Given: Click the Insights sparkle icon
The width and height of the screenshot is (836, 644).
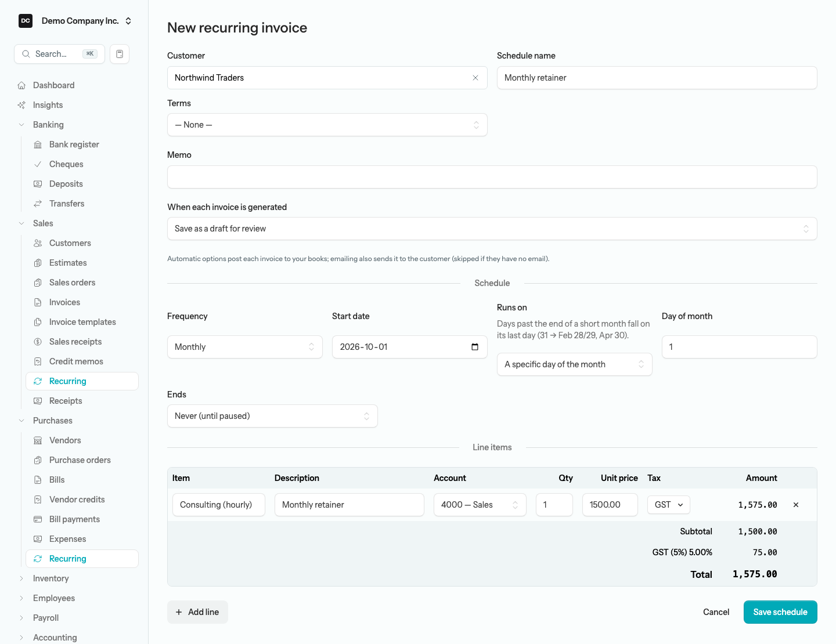Looking at the screenshot, I should click(21, 105).
